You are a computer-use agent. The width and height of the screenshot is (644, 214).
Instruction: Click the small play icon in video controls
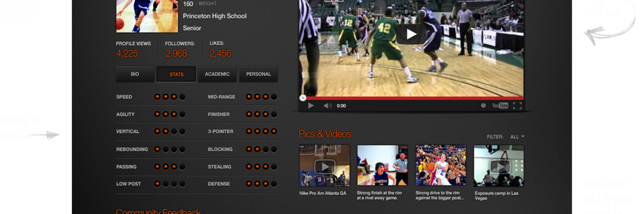point(311,106)
